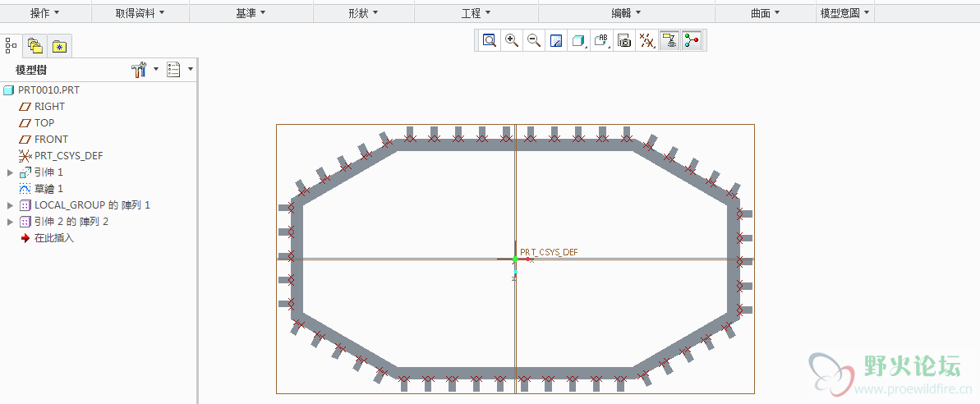Image resolution: width=980 pixels, height=404 pixels.
Task: Click the sketch icon of 草繪 1
Action: [25, 189]
